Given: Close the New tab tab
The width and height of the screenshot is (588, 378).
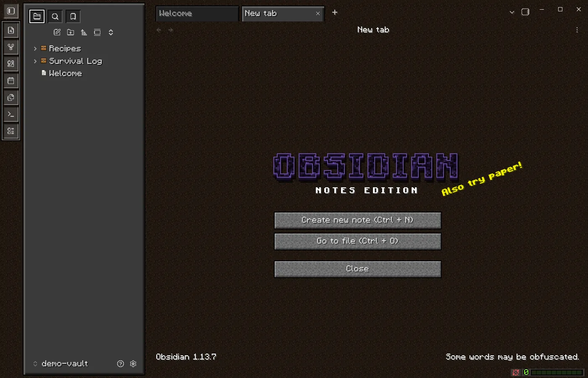Looking at the screenshot, I should (318, 13).
